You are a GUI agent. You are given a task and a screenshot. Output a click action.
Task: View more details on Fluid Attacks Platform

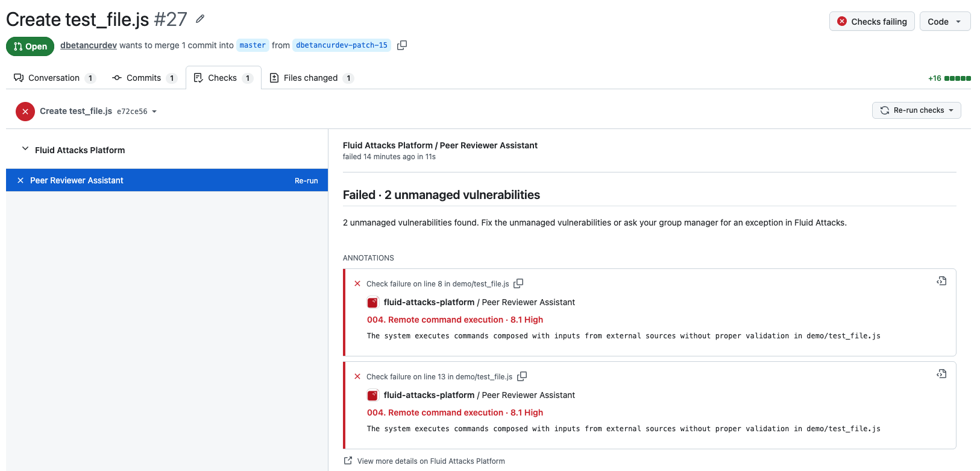click(x=431, y=461)
